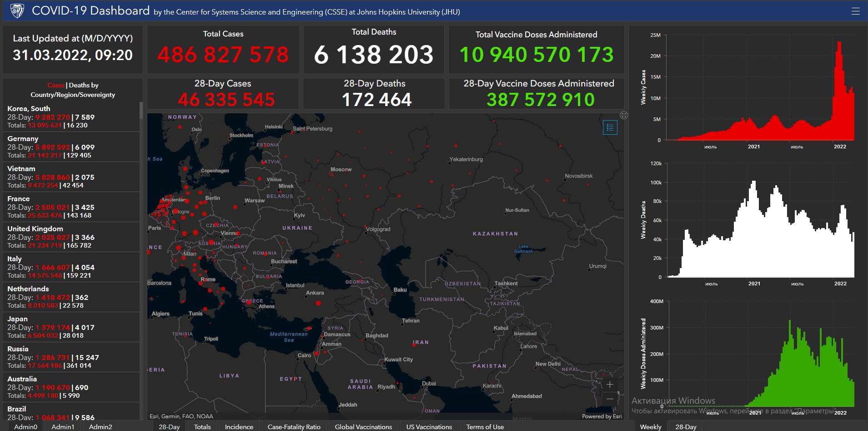The image size is (868, 431).
Task: Open the map legend panel
Action: pos(610,127)
